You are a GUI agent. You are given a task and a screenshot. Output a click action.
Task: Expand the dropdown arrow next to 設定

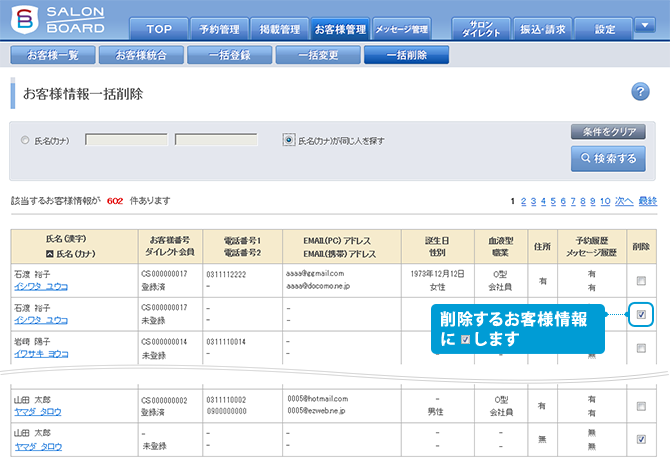(x=645, y=26)
